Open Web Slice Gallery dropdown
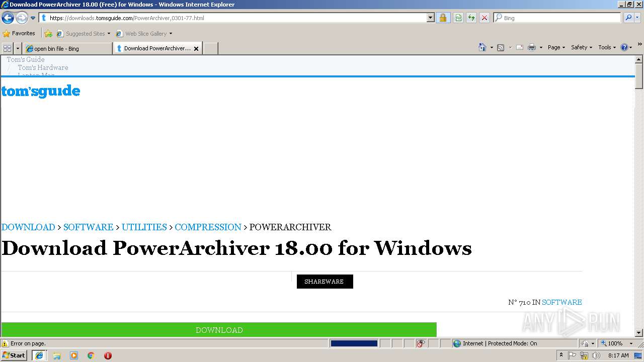644x362 pixels. (144, 34)
